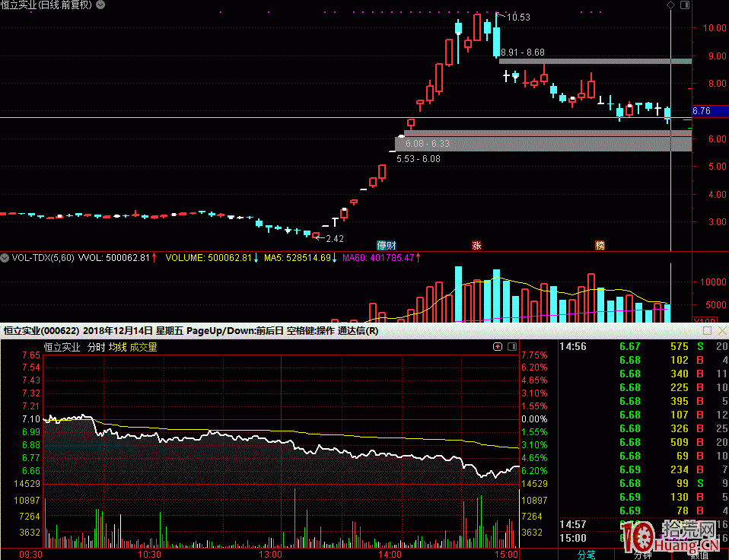Switch to the 分笔 tab
The height and width of the screenshot is (560, 729).
[x=586, y=555]
